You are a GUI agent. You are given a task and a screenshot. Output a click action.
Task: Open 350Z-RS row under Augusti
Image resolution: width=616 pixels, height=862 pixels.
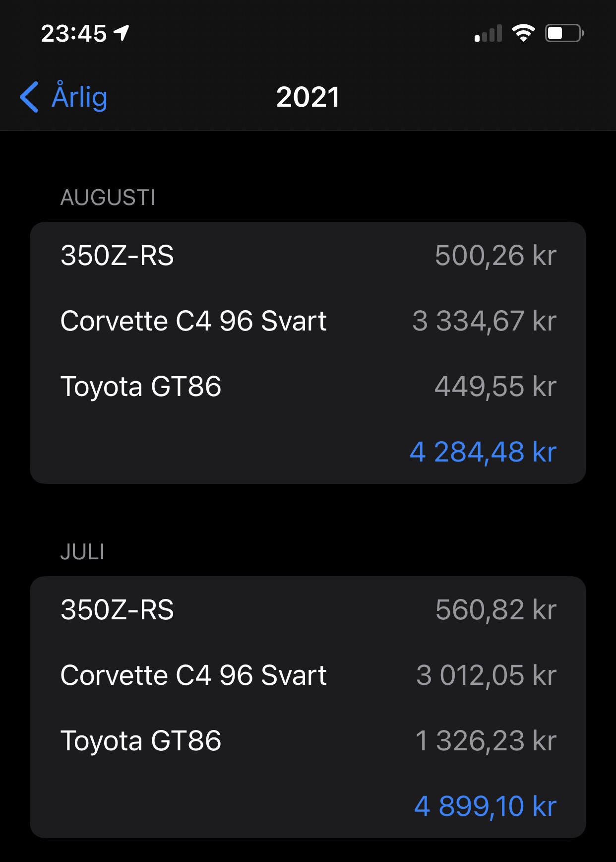(308, 255)
